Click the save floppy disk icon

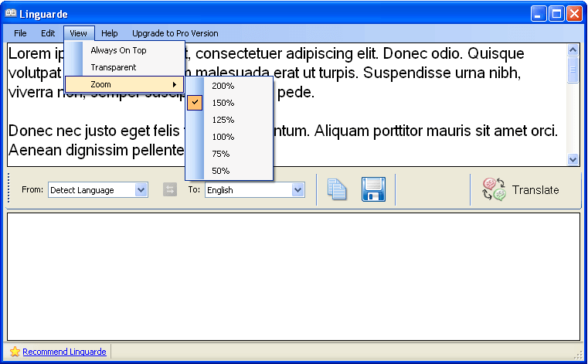(373, 190)
